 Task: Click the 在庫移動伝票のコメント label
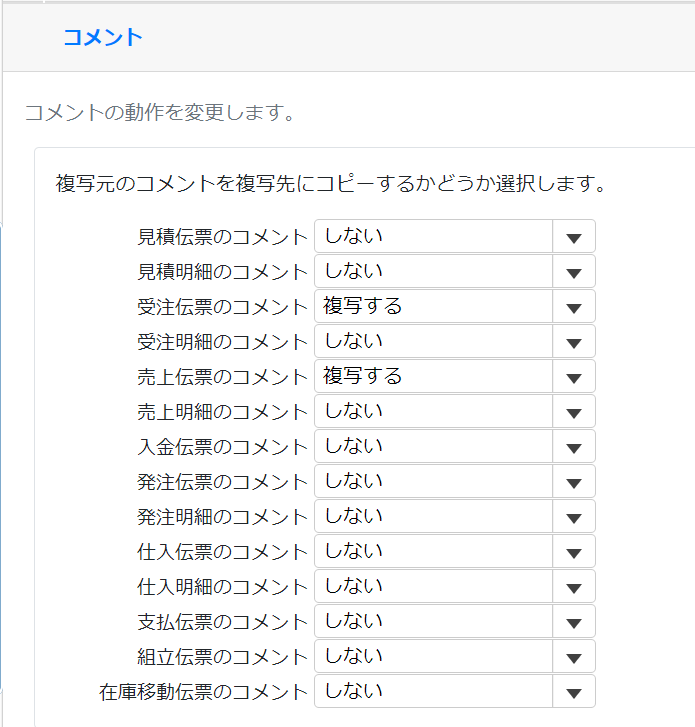pyautogui.click(x=204, y=692)
